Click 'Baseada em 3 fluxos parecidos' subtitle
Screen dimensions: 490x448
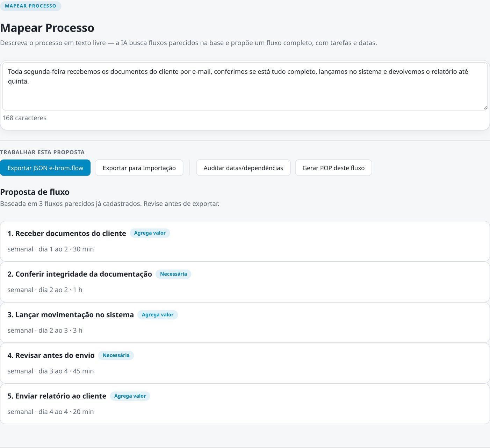click(x=110, y=204)
